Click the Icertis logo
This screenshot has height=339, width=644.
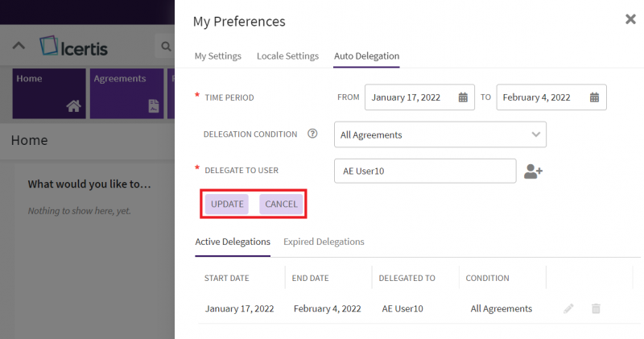coord(73,47)
